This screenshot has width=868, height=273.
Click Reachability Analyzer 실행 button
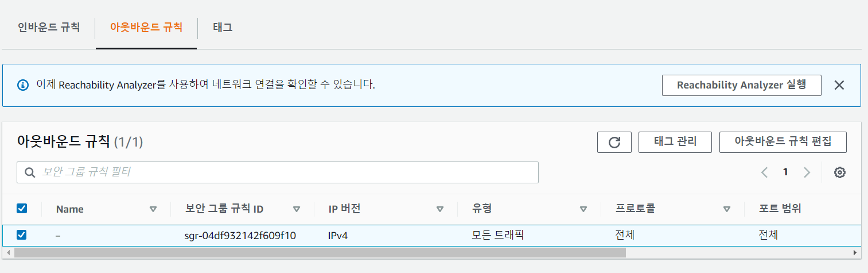click(x=741, y=85)
